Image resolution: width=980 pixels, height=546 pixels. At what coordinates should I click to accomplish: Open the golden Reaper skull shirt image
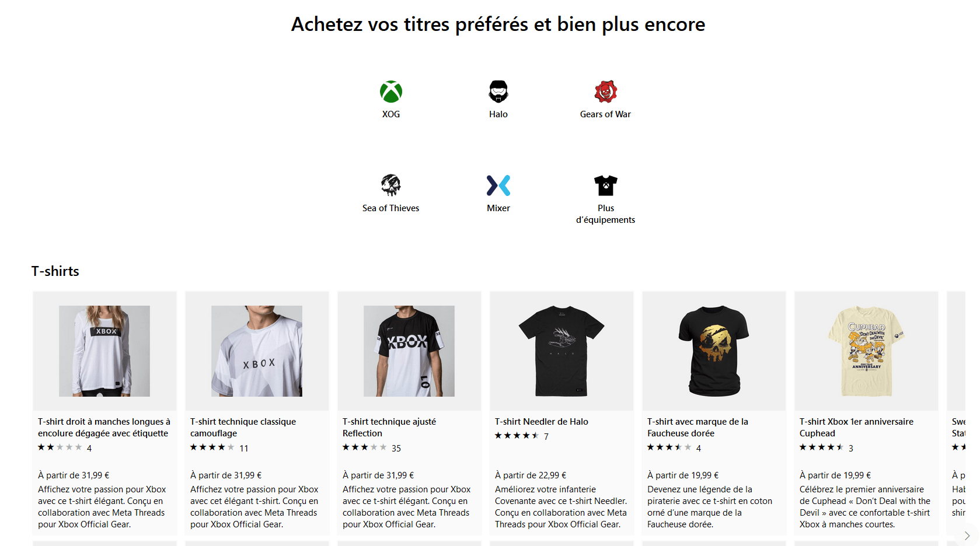click(x=714, y=351)
